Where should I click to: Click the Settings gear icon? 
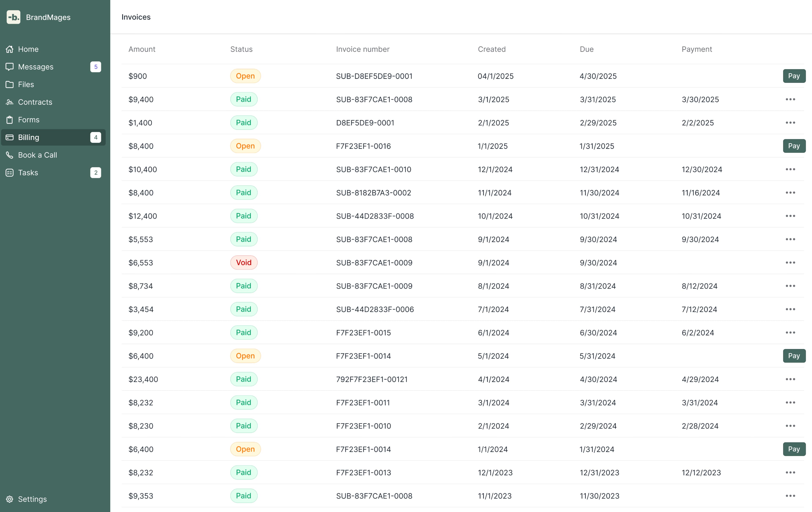10,499
